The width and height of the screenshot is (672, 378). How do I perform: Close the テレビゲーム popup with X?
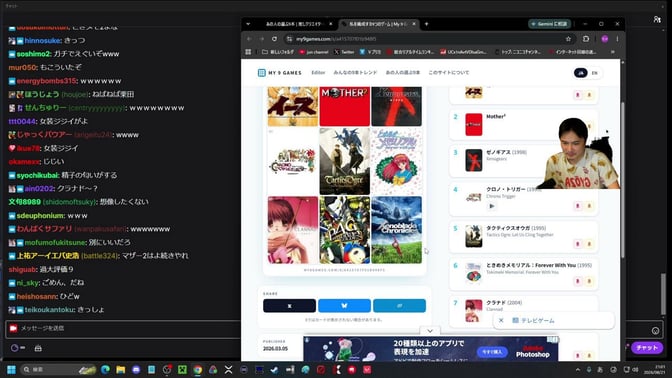pos(501,320)
